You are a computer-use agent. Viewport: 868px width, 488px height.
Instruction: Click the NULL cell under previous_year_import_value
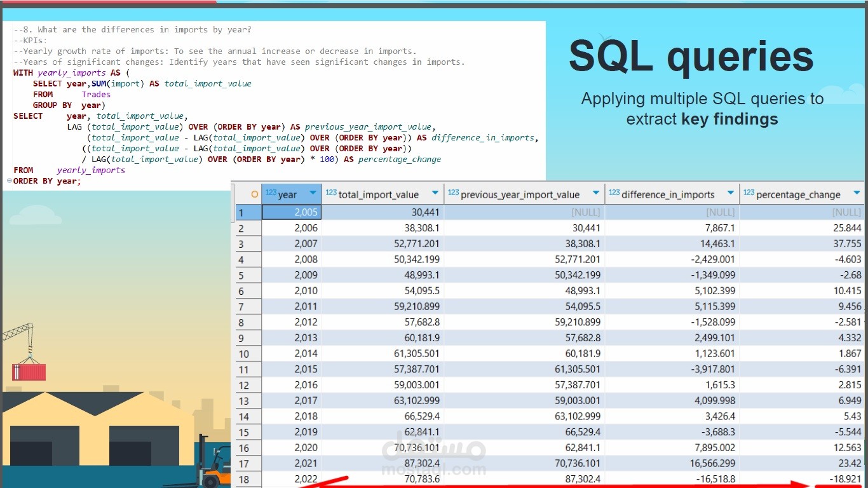[524, 212]
